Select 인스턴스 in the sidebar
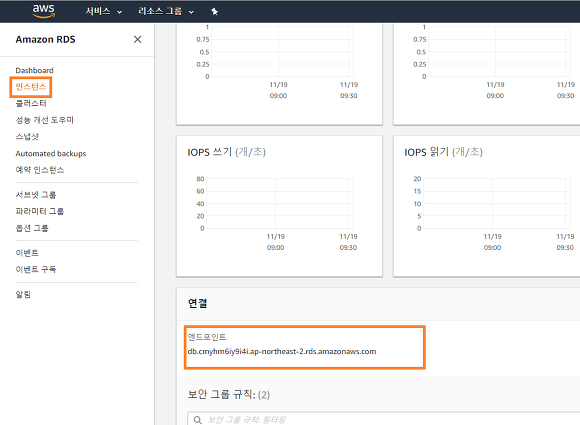The height and width of the screenshot is (425, 580). [x=31, y=87]
